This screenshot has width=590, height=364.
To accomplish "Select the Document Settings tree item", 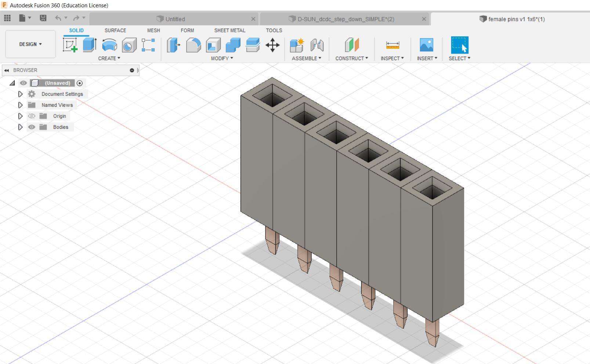I will click(62, 94).
